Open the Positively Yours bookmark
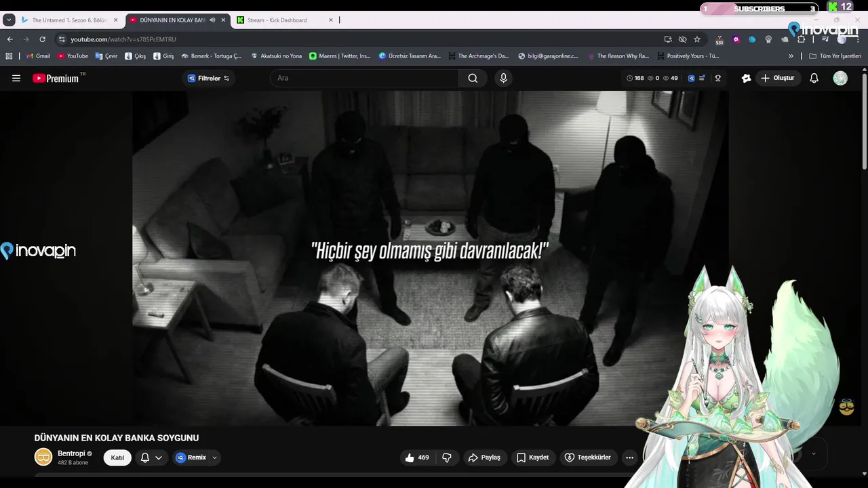This screenshot has width=868, height=488. pos(688,56)
